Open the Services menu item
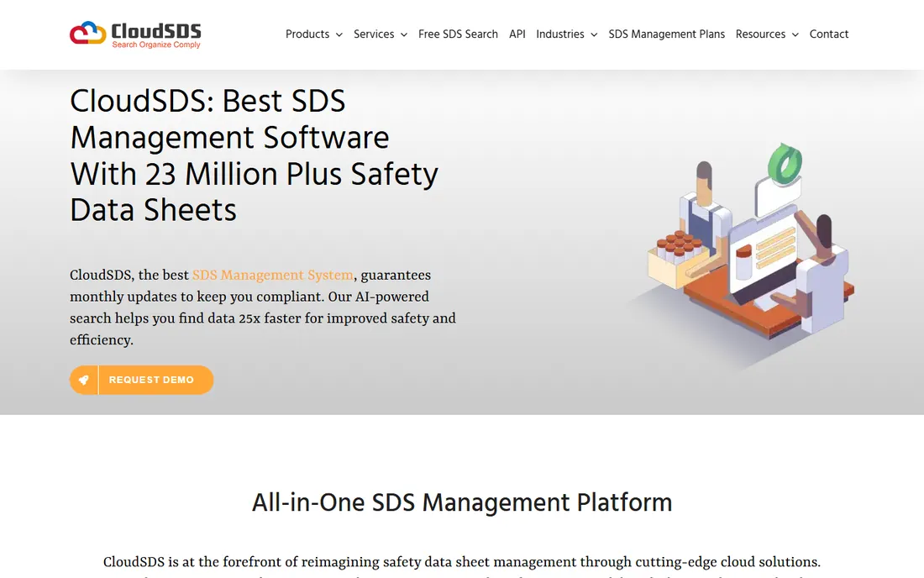 click(x=374, y=34)
